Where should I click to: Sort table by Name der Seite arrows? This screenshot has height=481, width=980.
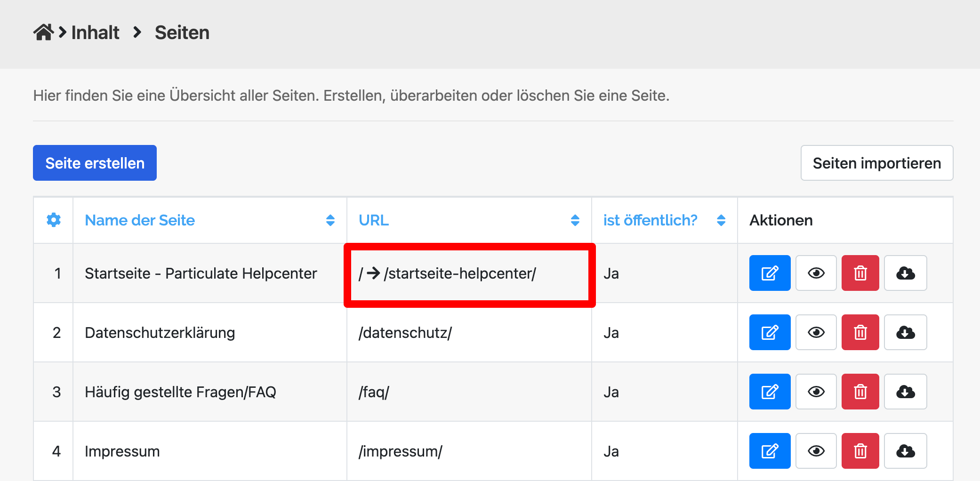330,220
